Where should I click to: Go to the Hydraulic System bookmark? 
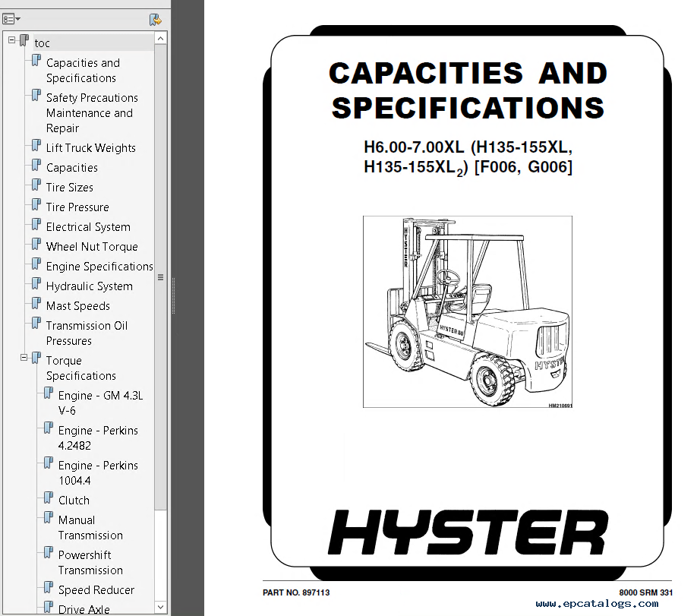tap(90, 286)
